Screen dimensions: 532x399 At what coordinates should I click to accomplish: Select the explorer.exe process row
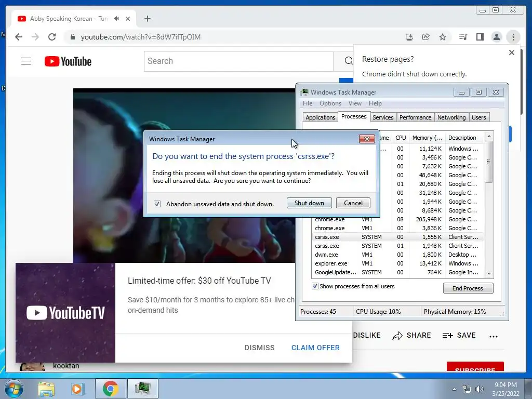397,263
